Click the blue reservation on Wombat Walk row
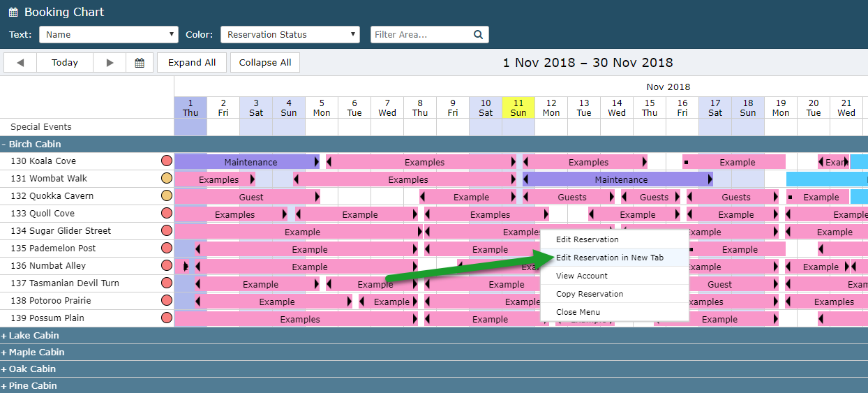The width and height of the screenshot is (868, 393). point(827,179)
